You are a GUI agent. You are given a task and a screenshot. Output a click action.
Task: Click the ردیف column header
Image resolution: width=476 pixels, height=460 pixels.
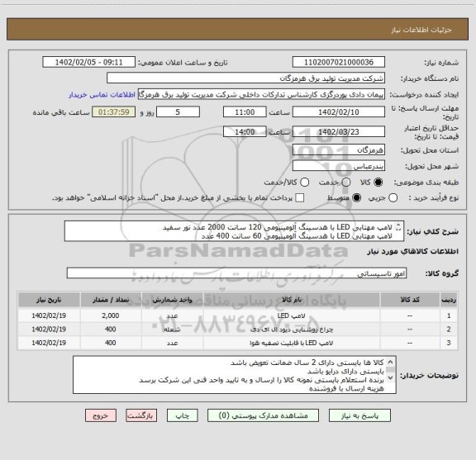tap(449, 300)
